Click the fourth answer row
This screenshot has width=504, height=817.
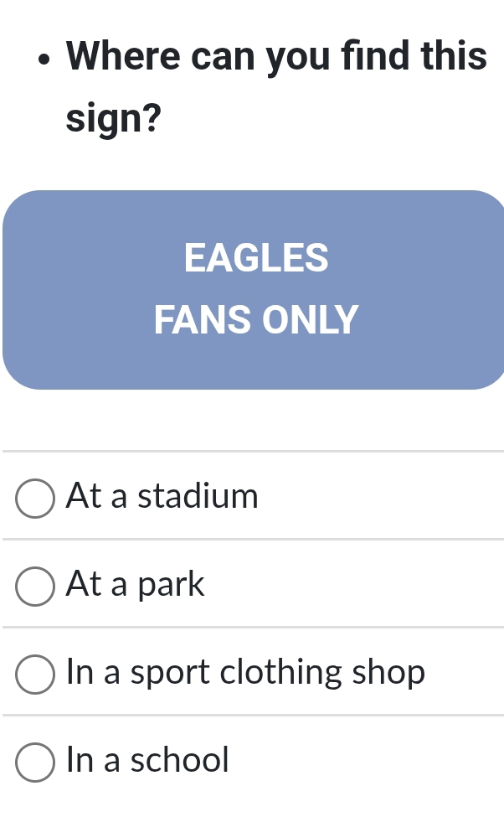click(251, 761)
